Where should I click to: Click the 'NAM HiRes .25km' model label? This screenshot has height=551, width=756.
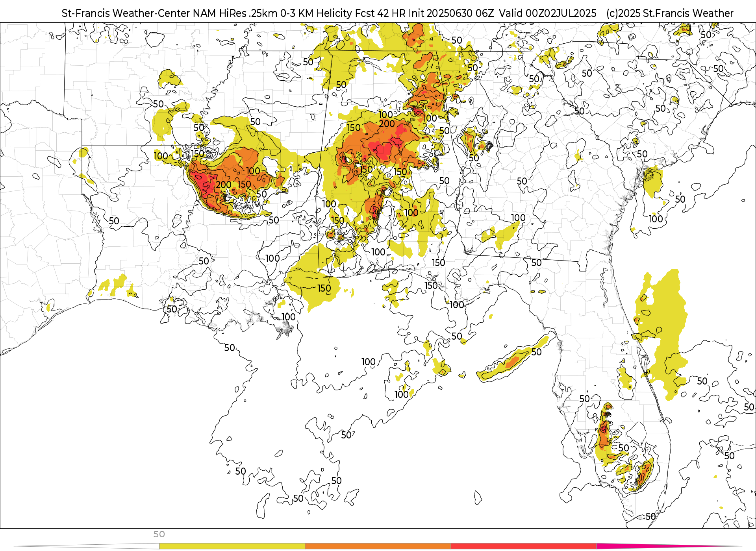point(235,13)
